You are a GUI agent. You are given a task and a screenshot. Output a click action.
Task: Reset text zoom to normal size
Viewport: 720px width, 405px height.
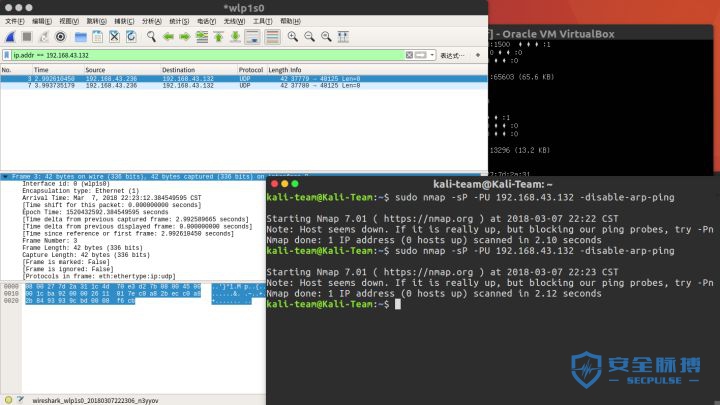(x=326, y=37)
